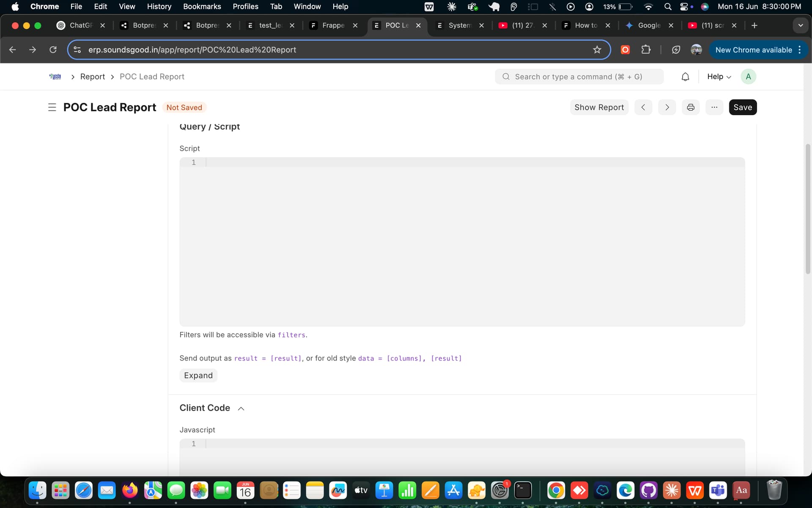
Task: Click the site logo in breadcrumb
Action: [x=55, y=77]
